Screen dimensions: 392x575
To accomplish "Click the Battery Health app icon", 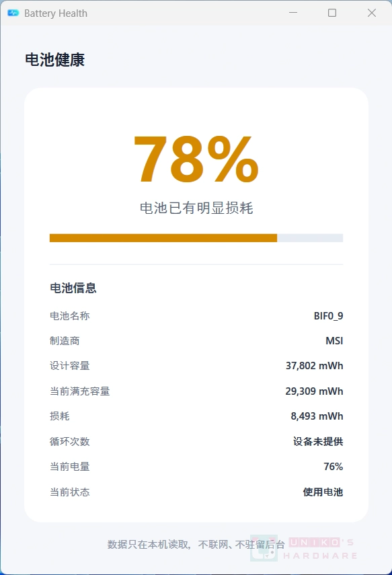I will pos(13,13).
